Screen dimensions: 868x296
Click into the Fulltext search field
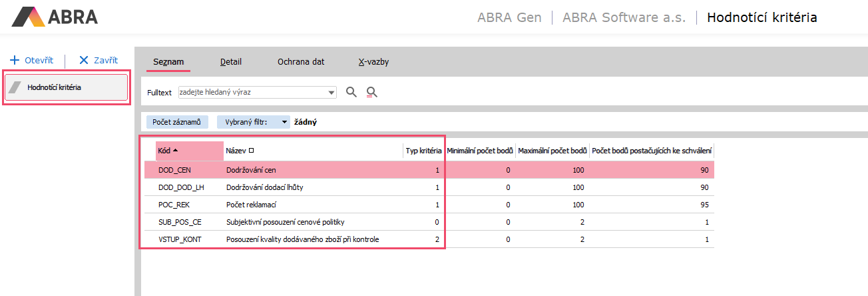pos(253,92)
